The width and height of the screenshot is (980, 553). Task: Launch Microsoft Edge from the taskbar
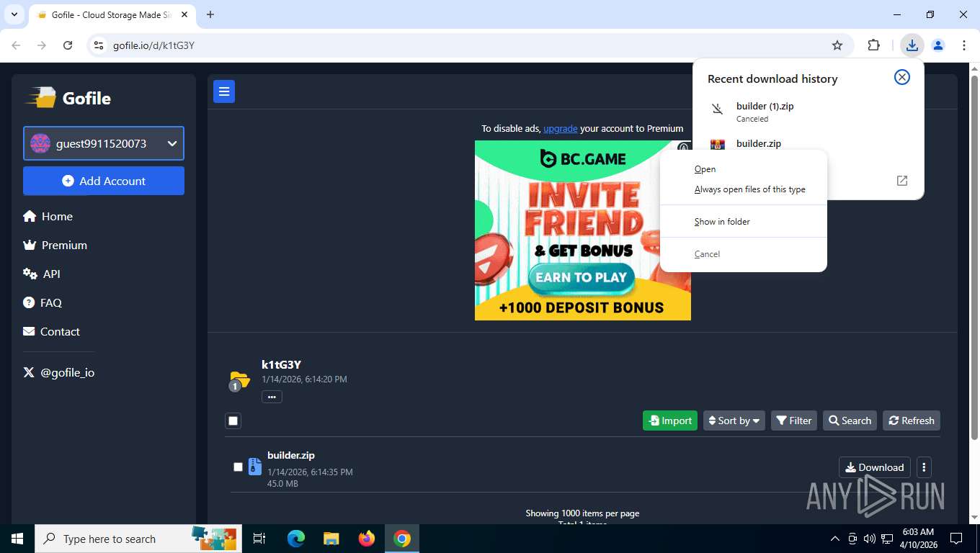point(296,539)
